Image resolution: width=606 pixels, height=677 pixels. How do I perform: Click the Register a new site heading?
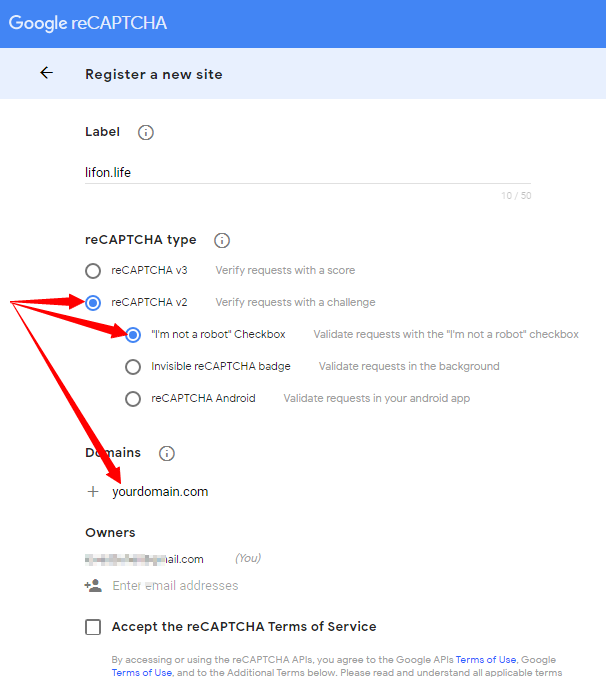click(x=154, y=74)
